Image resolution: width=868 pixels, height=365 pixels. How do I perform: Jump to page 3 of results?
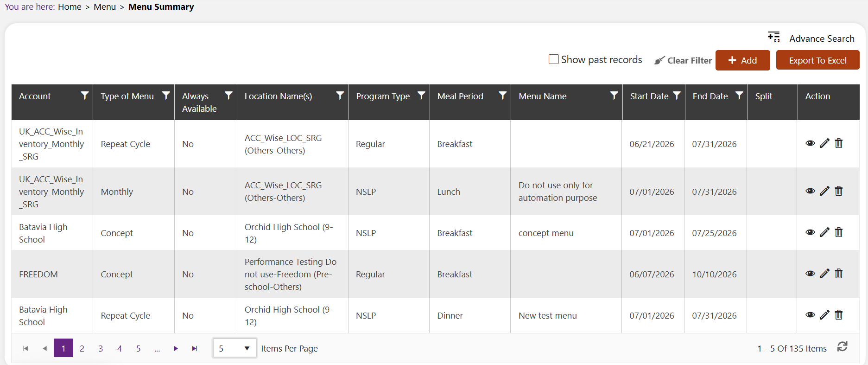(101, 348)
